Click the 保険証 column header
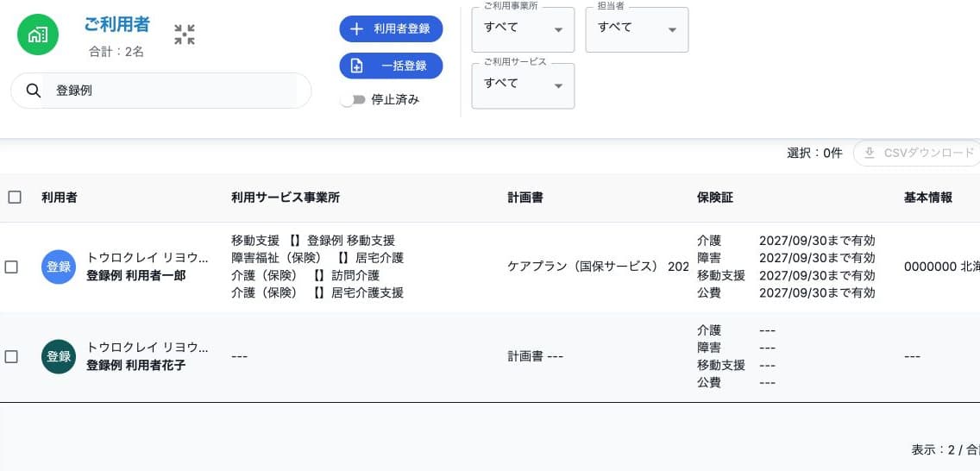 click(715, 198)
